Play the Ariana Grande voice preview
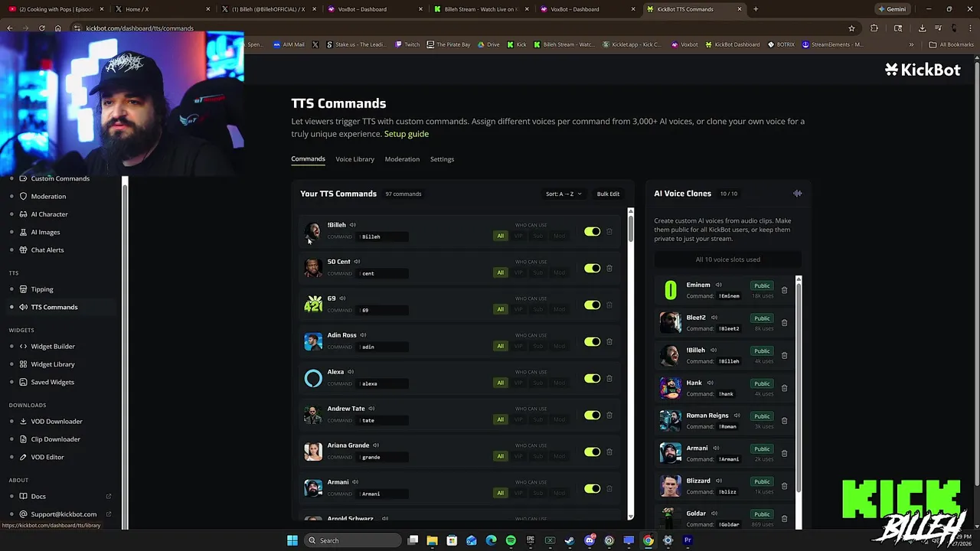The width and height of the screenshot is (980, 551). pyautogui.click(x=376, y=445)
